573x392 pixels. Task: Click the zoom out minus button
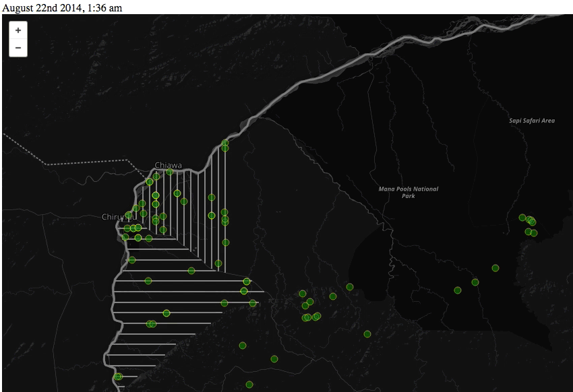point(18,48)
